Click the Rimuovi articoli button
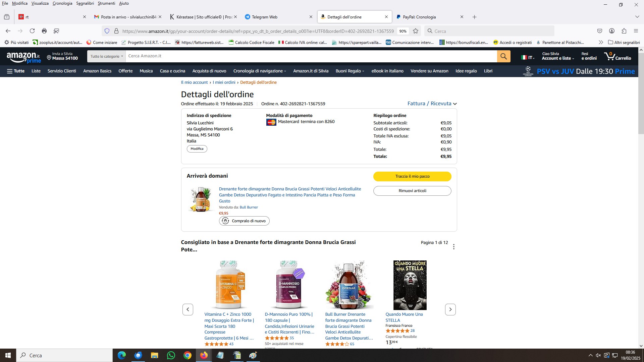Image resolution: width=644 pixels, height=362 pixels. [412, 191]
